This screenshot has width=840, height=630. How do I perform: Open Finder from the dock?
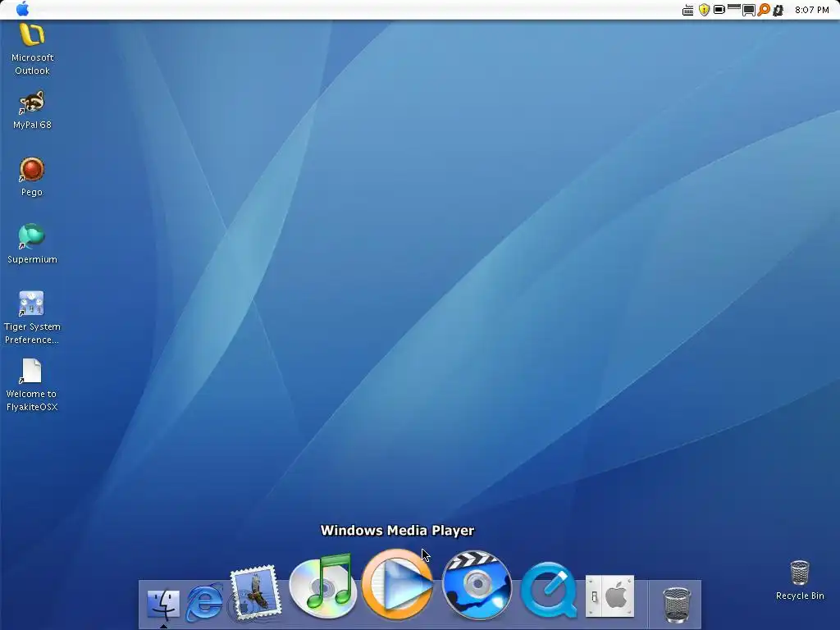(x=163, y=604)
